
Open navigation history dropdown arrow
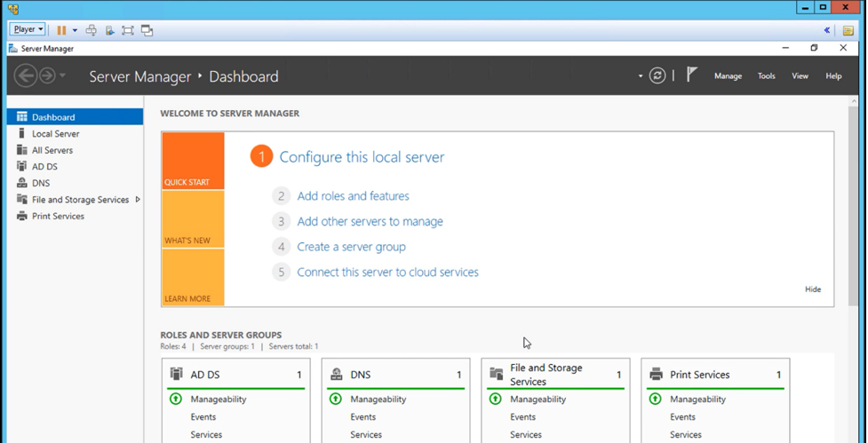(62, 76)
